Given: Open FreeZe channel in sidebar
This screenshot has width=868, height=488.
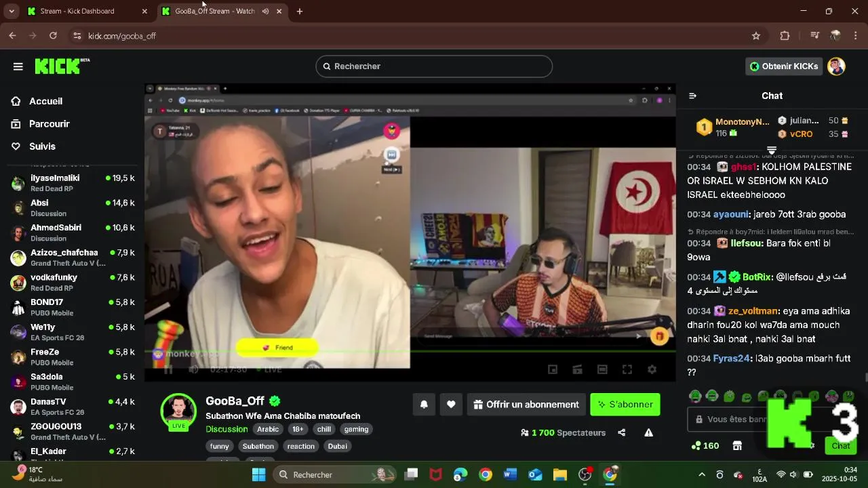Looking at the screenshot, I should pyautogui.click(x=72, y=357).
